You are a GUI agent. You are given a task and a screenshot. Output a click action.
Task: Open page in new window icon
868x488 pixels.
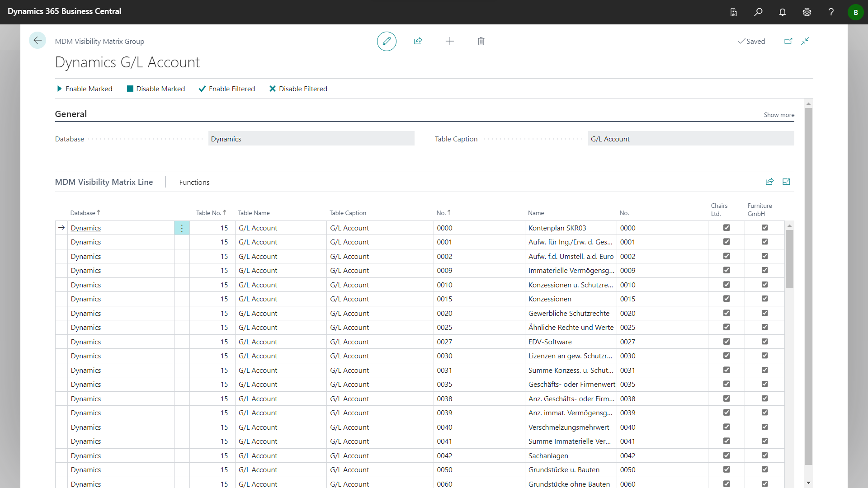coord(788,41)
